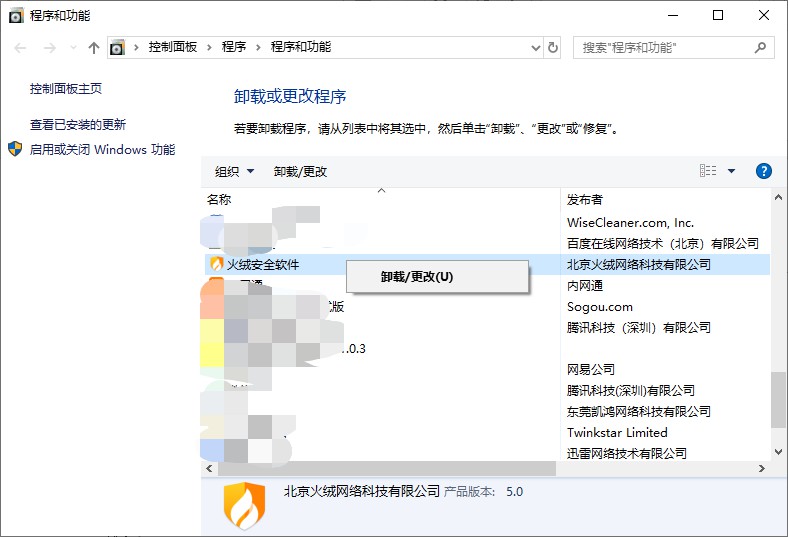Click horizontal scrollbar left arrow
This screenshot has height=537, width=788.
pyautogui.click(x=209, y=469)
